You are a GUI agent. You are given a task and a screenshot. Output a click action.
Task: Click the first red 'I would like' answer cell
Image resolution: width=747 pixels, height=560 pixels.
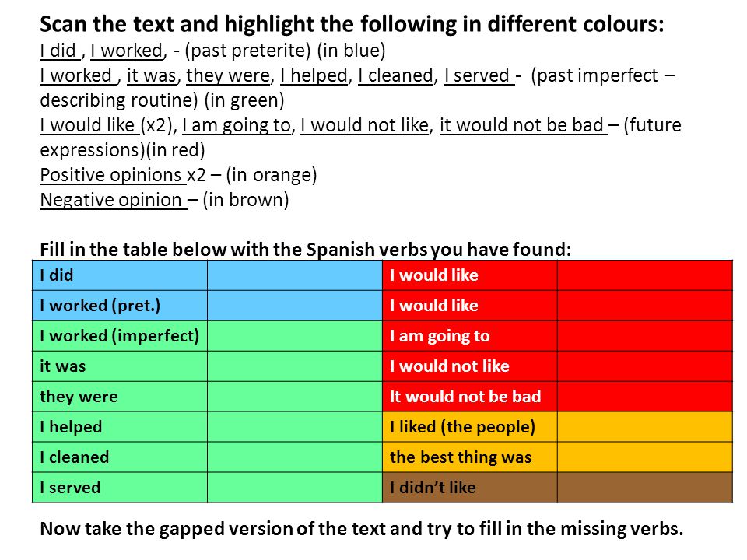[644, 275]
